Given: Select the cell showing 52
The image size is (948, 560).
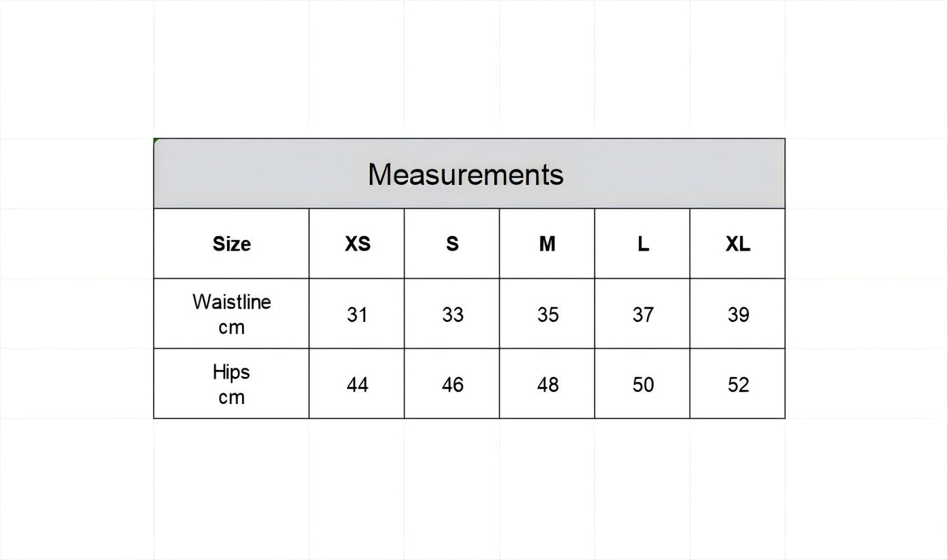Looking at the screenshot, I should [x=737, y=384].
